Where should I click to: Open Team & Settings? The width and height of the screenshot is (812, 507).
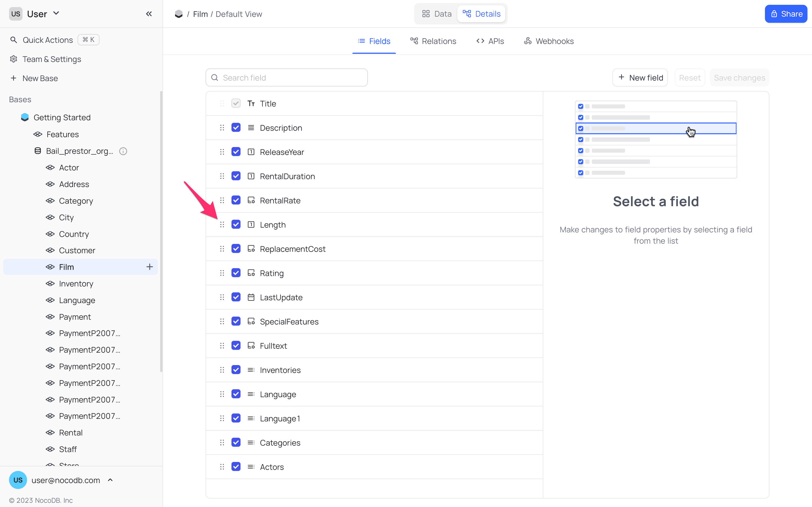(51, 59)
